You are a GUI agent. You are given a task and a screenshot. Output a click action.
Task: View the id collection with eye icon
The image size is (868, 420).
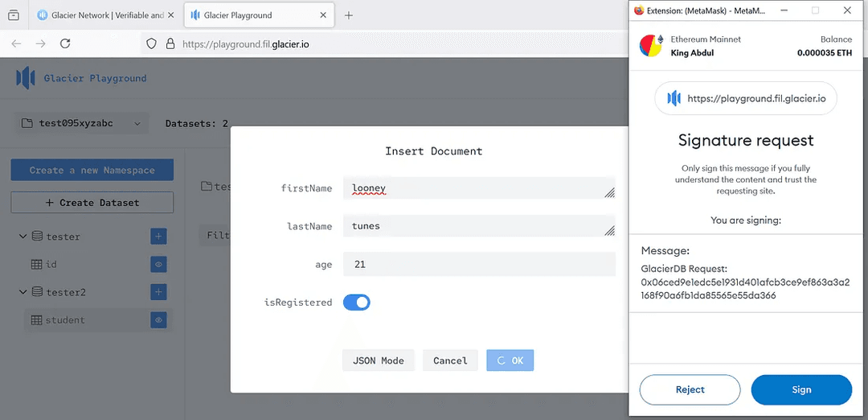coord(158,264)
